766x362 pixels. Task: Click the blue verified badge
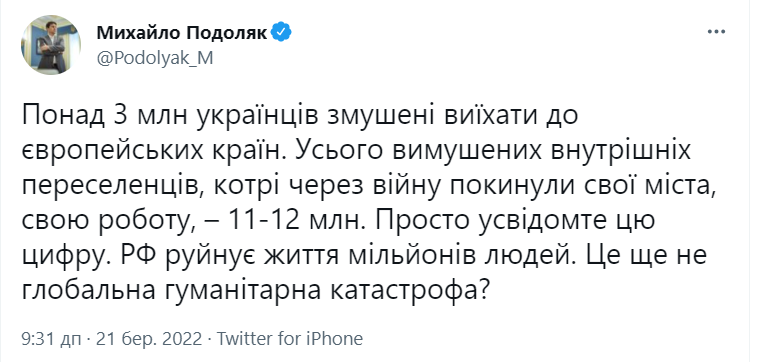pyautogui.click(x=282, y=33)
